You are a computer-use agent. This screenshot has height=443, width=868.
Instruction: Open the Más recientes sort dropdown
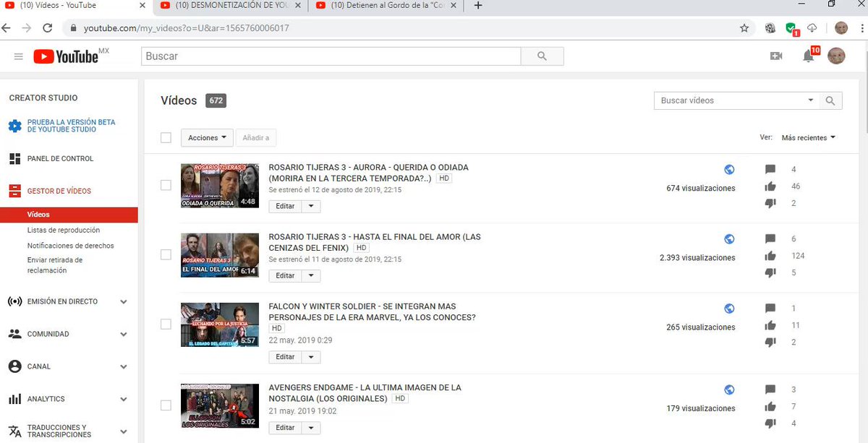[809, 137]
